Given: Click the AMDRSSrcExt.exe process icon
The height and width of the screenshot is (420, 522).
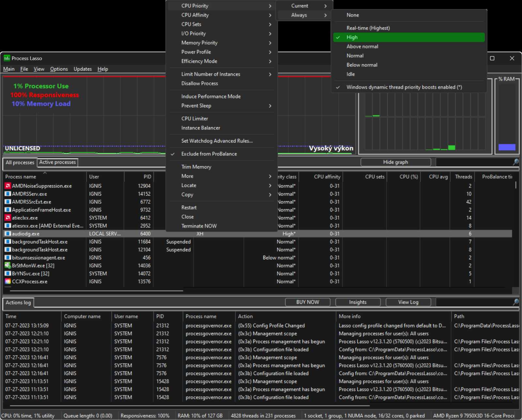Looking at the screenshot, I should click(x=8, y=202).
